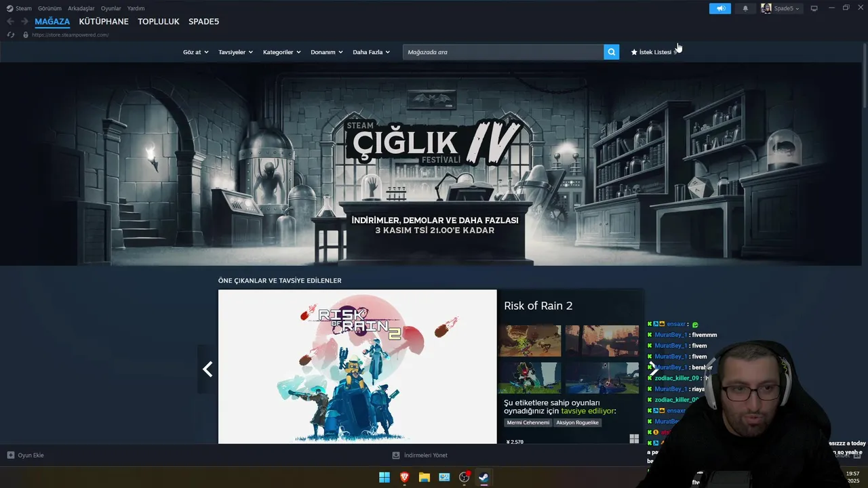Open the Steam menu
868x488 pixels.
tap(24, 8)
